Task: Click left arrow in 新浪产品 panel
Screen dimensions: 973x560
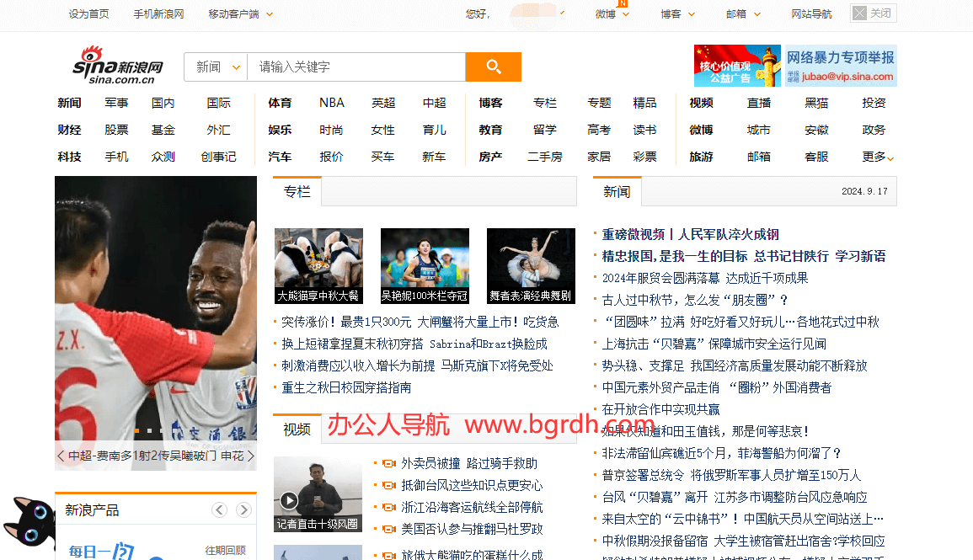Action: click(219, 509)
